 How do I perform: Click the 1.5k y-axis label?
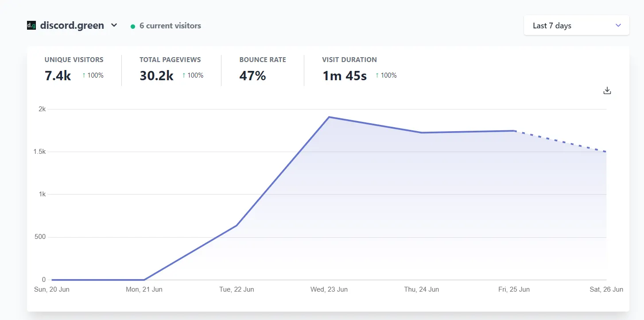(39, 152)
